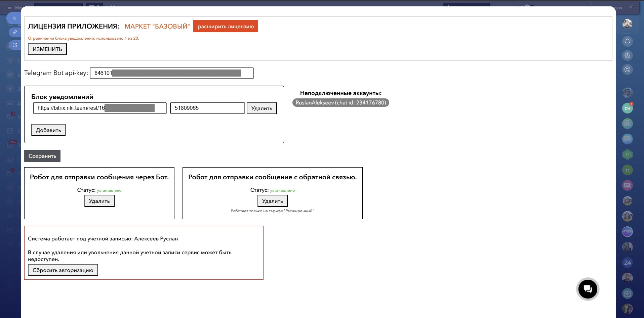Click 'Ограничения блока уведомлений' usage note
Image resolution: width=644 pixels, height=318 pixels.
coord(83,38)
